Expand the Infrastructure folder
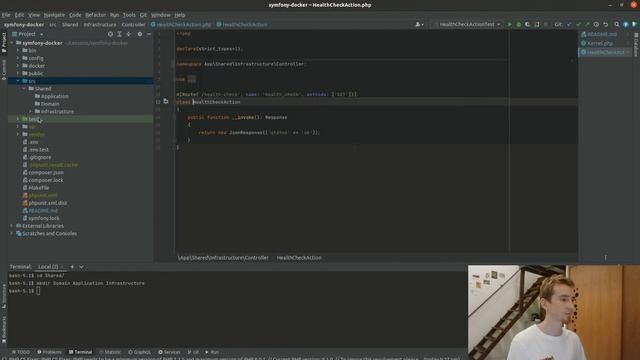The image size is (640, 360). click(30, 111)
